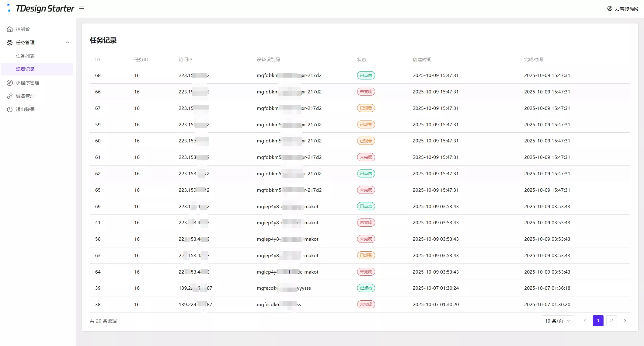
Task: Select 任务列表 in the sidebar menu
Action: [x=26, y=56]
